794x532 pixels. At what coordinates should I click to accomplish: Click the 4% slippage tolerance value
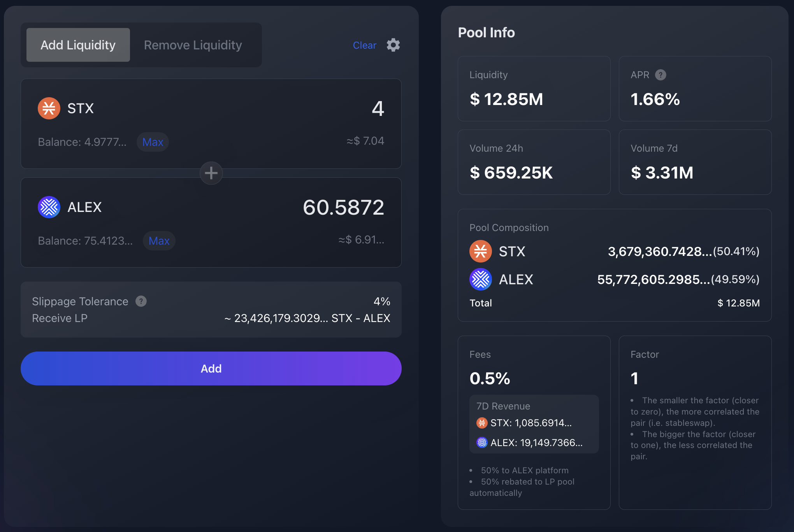(382, 301)
